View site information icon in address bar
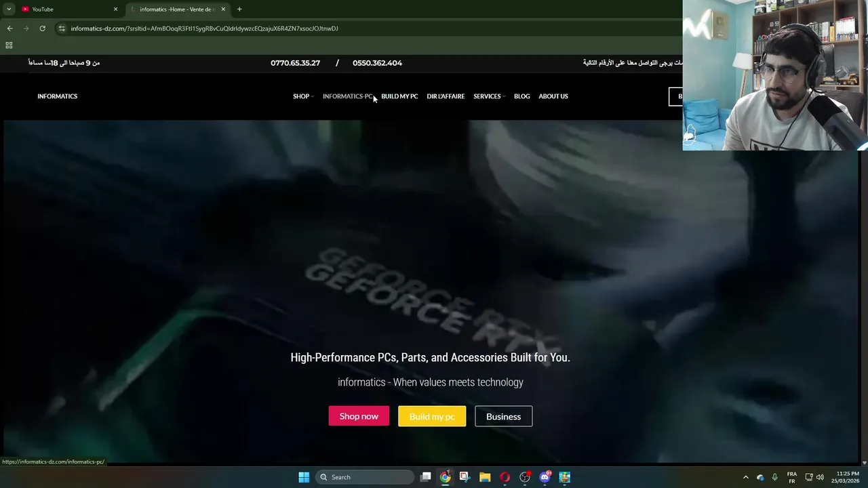Screen dimensions: 868x488 click(62, 28)
